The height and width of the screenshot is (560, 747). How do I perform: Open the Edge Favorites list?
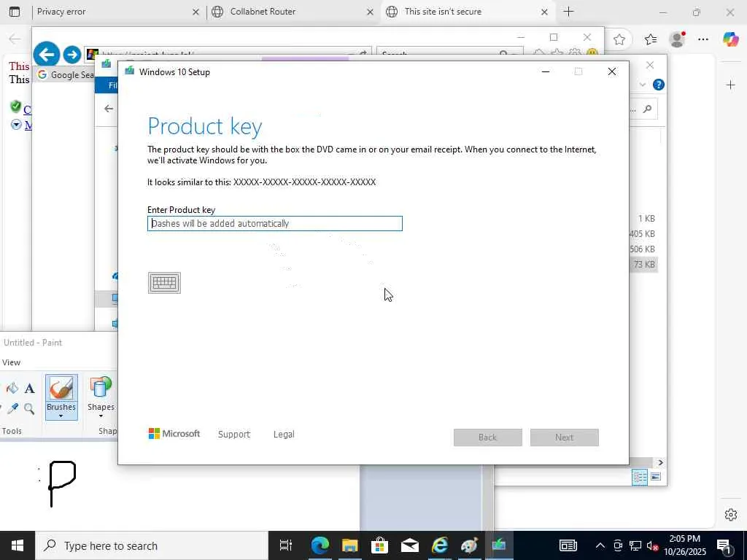click(x=650, y=39)
